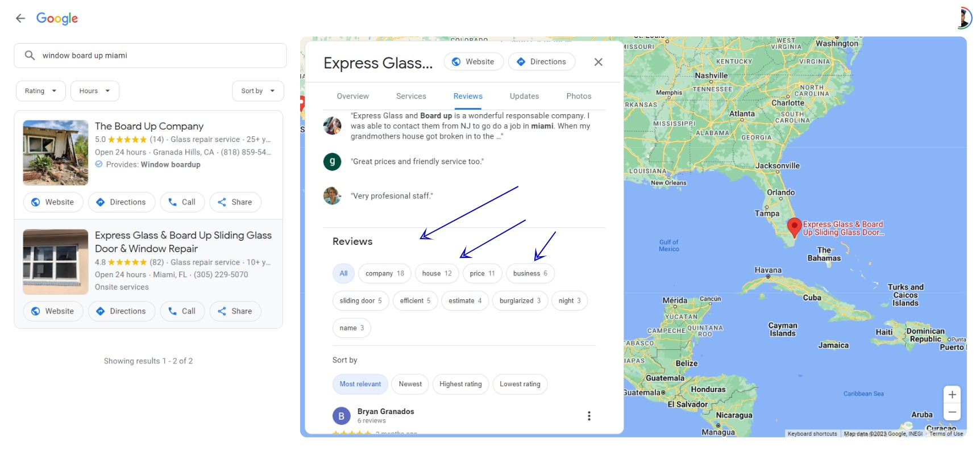Select the 'All' review filter chip

(x=343, y=274)
